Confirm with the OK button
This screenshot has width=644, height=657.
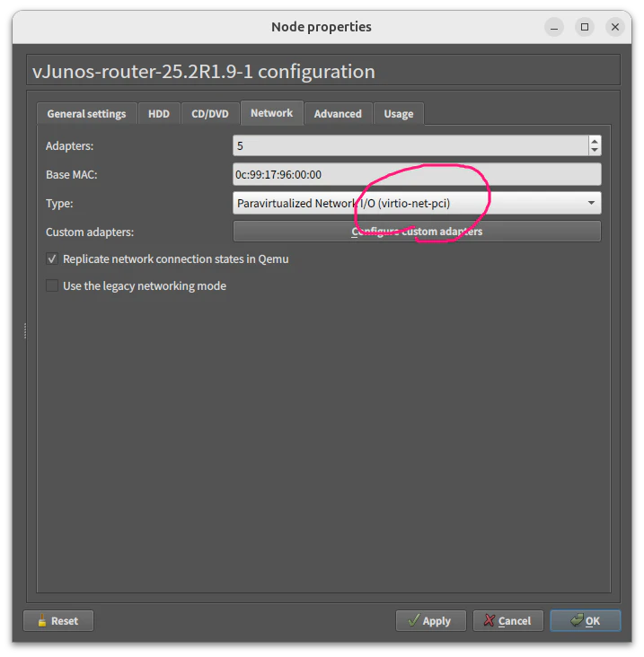[586, 620]
